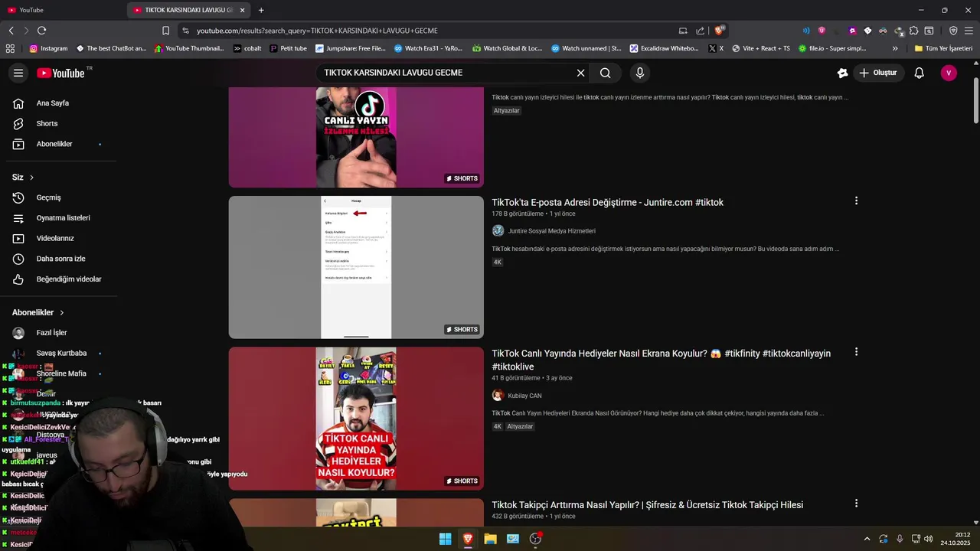Open browser main hamburger menu
Screen dimensions: 980x551
pyautogui.click(x=969, y=31)
